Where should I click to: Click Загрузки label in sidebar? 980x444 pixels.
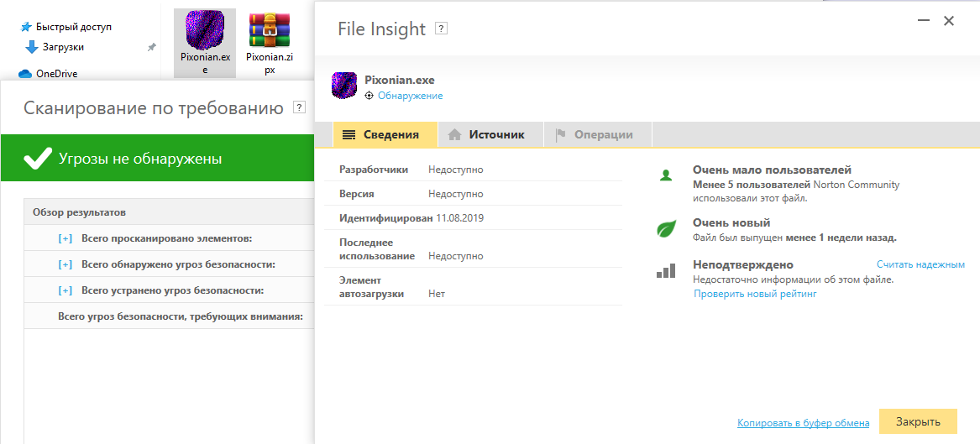pyautogui.click(x=63, y=48)
